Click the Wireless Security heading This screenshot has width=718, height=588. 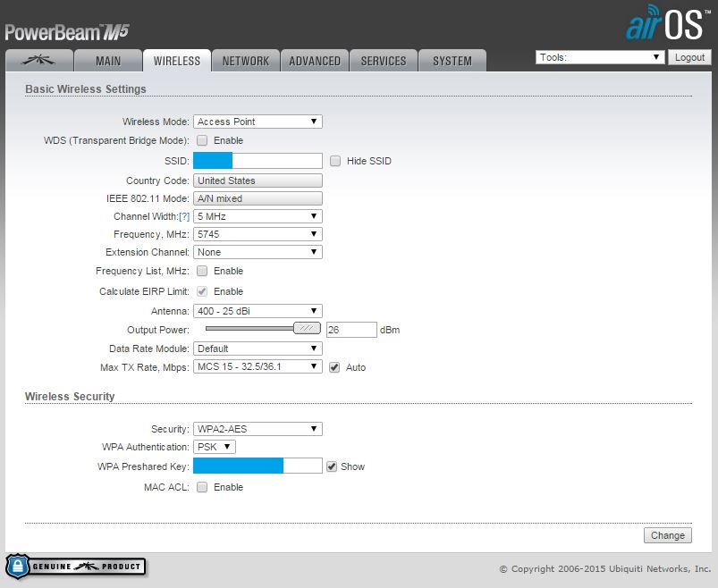tap(70, 396)
